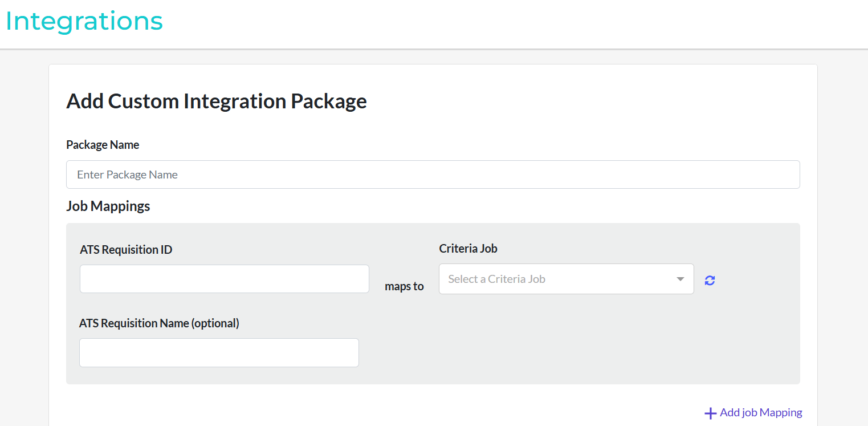Click the ATS Requisition Name (optional) label
868x426 pixels.
[159, 323]
